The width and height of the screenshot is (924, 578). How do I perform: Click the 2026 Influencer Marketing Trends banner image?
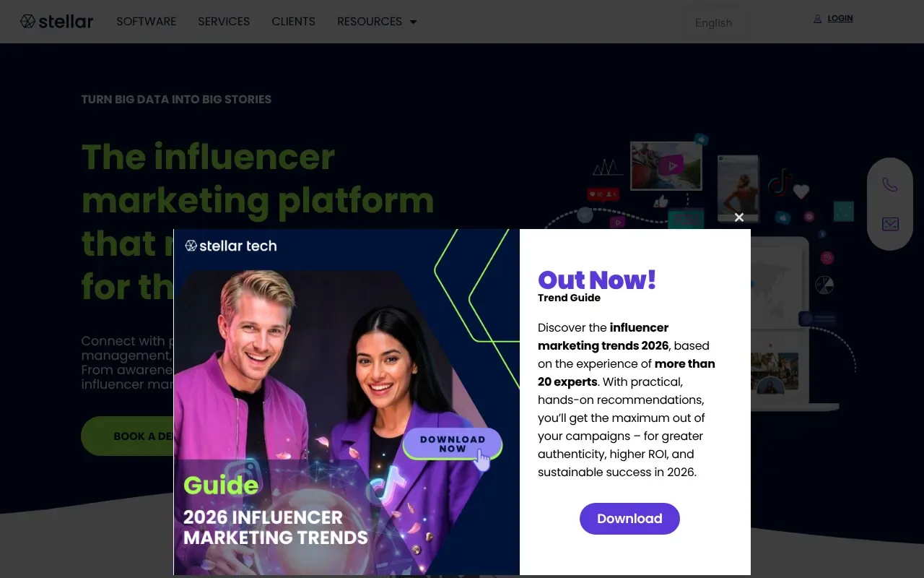click(346, 402)
